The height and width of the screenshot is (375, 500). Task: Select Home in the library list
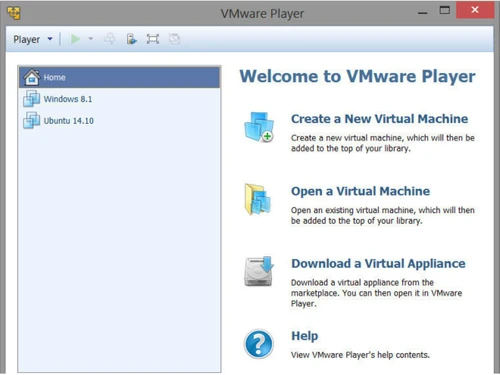click(x=120, y=77)
